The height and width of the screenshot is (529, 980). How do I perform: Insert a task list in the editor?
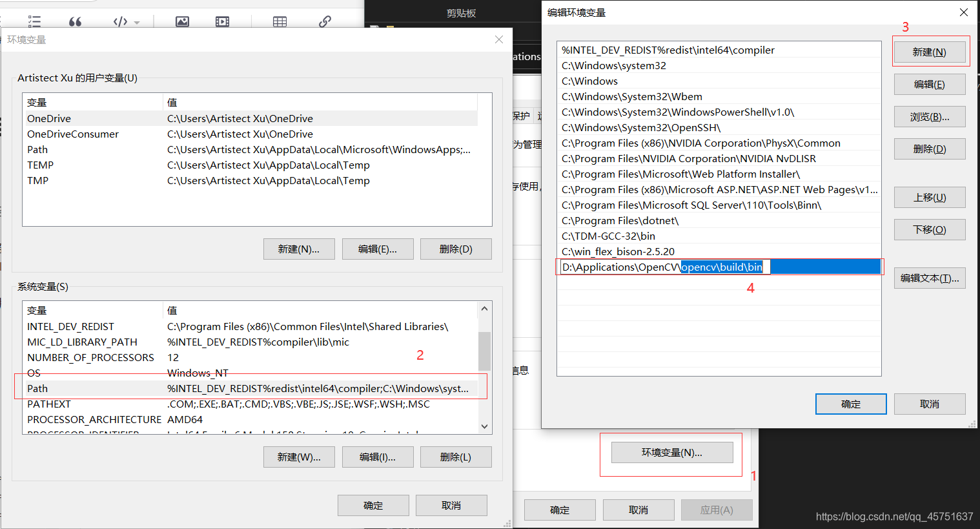click(34, 21)
